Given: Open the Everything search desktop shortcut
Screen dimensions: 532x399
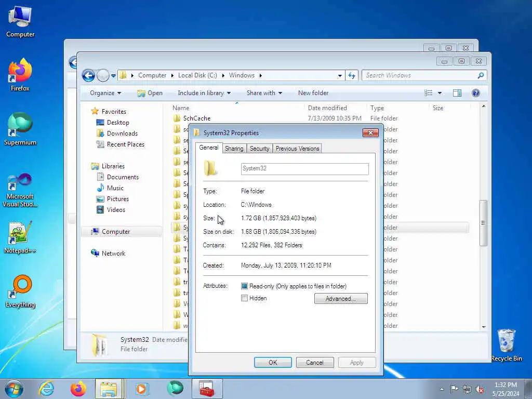Looking at the screenshot, I should 20,291.
